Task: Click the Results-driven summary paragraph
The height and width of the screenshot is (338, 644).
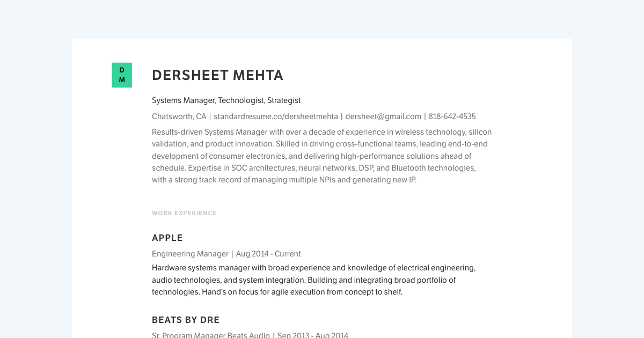Action: tap(321, 156)
